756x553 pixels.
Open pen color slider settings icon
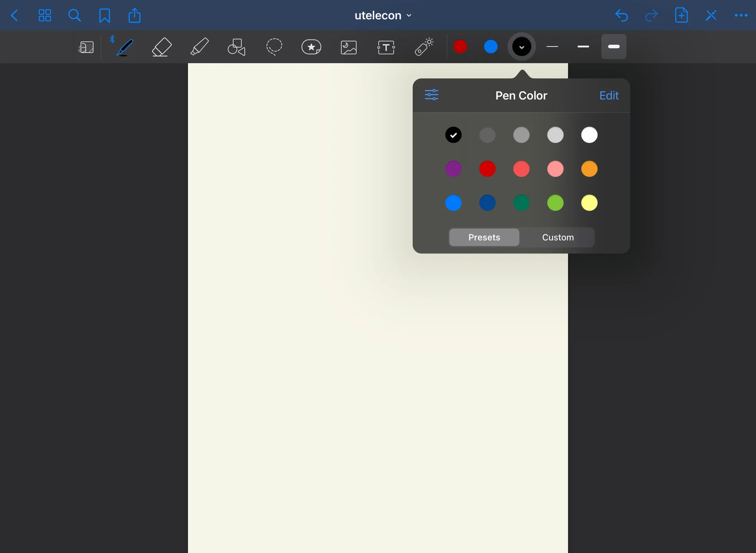(431, 95)
